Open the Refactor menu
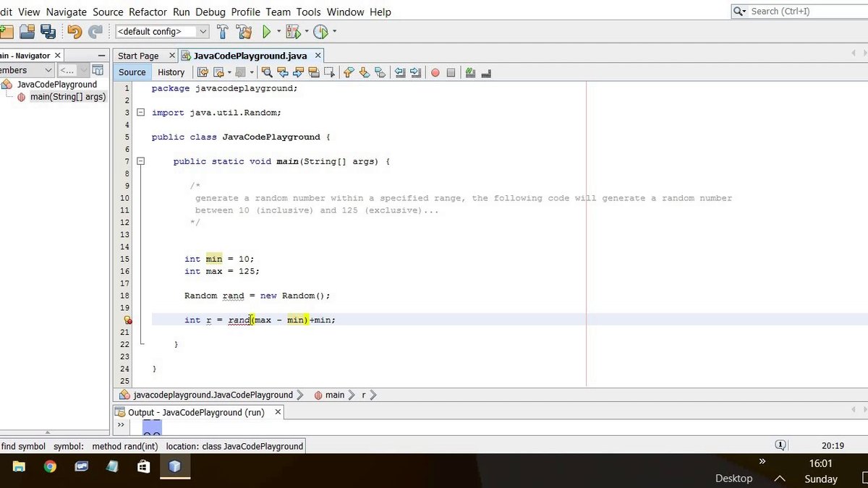Image resolution: width=868 pixels, height=488 pixels. coord(148,12)
